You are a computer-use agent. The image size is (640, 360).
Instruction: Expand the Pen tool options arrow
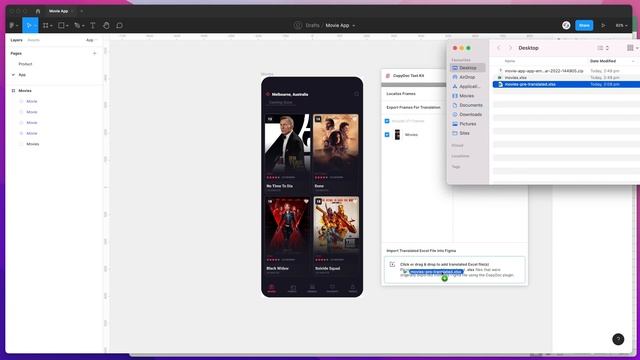(83, 26)
